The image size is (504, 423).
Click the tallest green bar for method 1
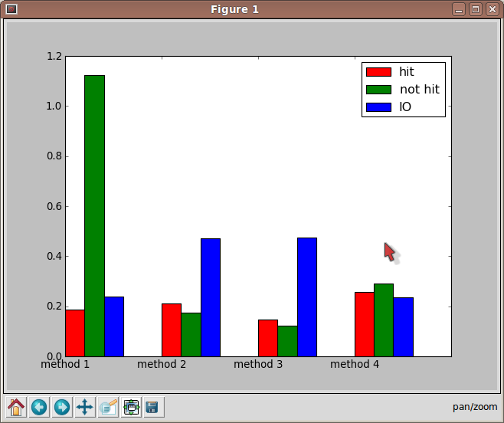click(x=94, y=215)
